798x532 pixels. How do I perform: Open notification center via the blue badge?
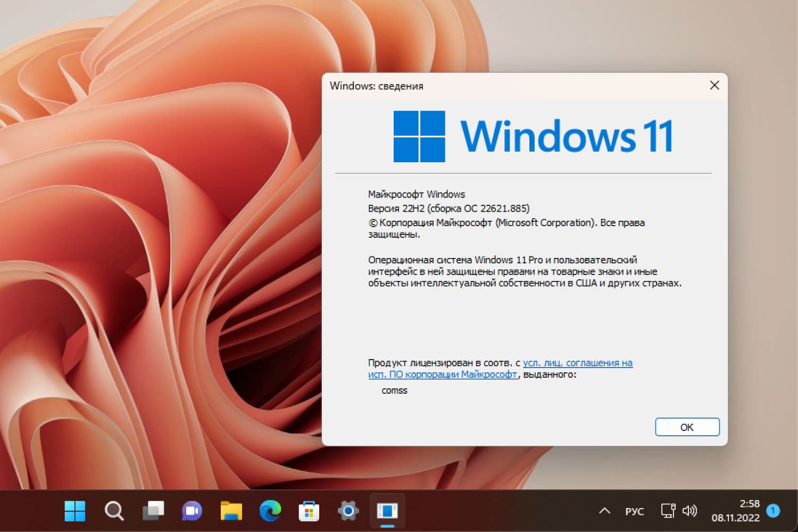(772, 510)
